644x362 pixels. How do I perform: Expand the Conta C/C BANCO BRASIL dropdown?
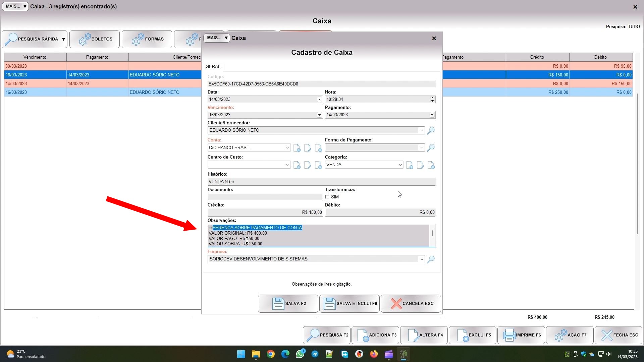(x=287, y=147)
